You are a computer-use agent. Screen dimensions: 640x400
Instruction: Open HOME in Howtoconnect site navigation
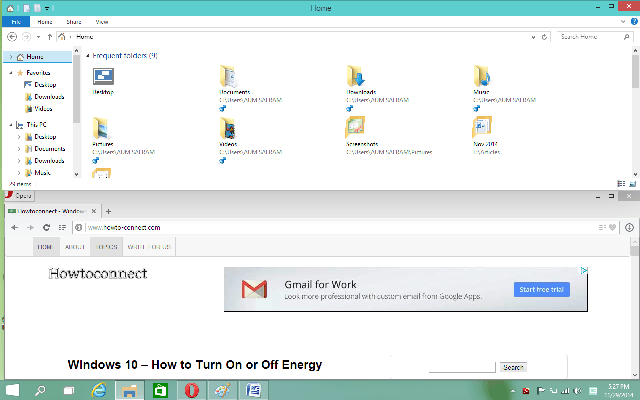(x=46, y=247)
